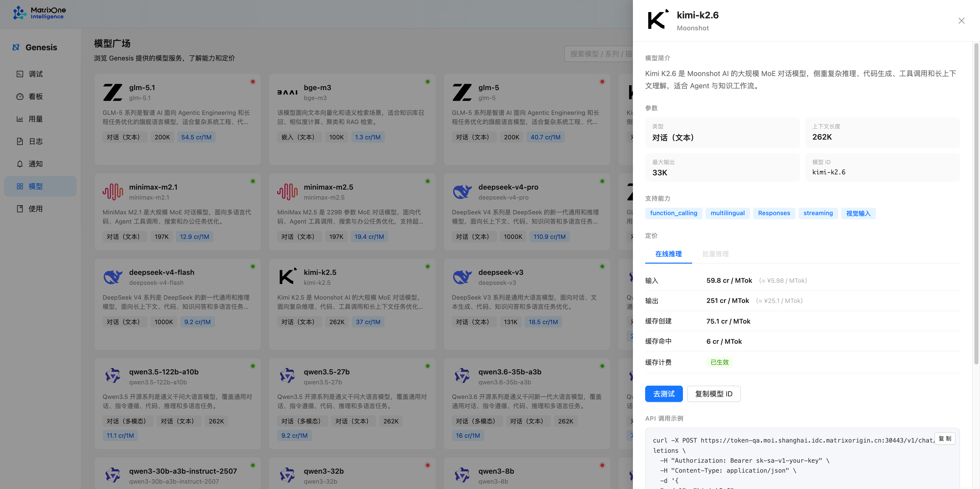This screenshot has width=980, height=489.
Task: Open the 日志 log document icon
Action: click(x=20, y=141)
